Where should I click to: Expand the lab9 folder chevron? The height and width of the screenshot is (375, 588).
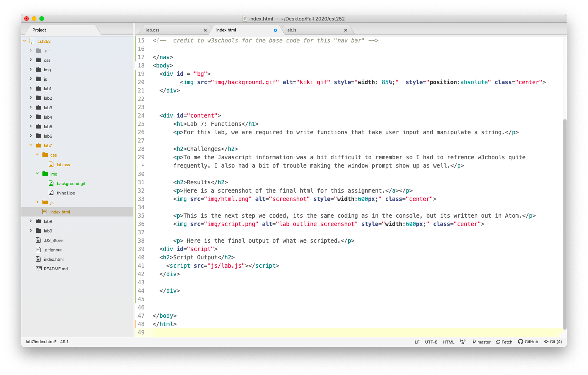[x=31, y=231]
